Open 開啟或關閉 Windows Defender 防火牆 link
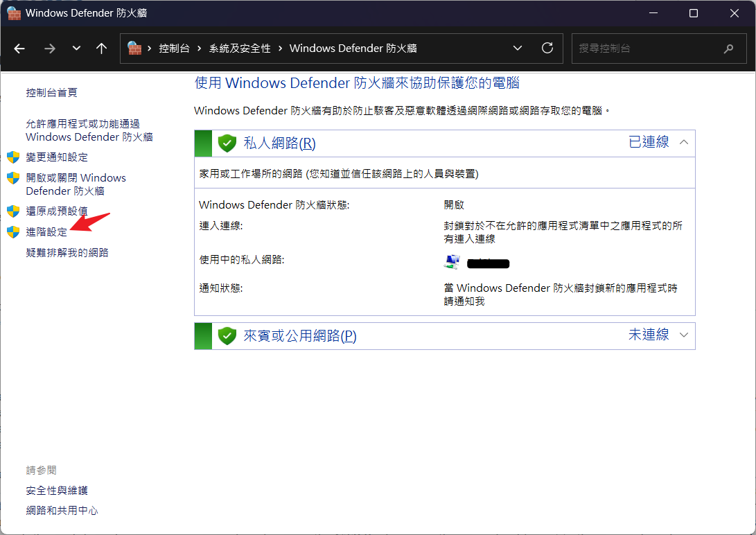The image size is (756, 535). [76, 184]
